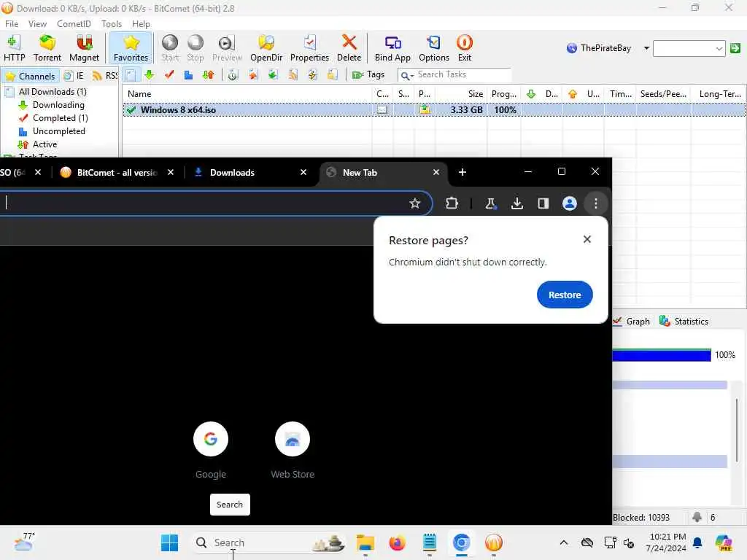Select Uncompleted in the sidebar tree
The width and height of the screenshot is (747, 560).
(x=58, y=131)
